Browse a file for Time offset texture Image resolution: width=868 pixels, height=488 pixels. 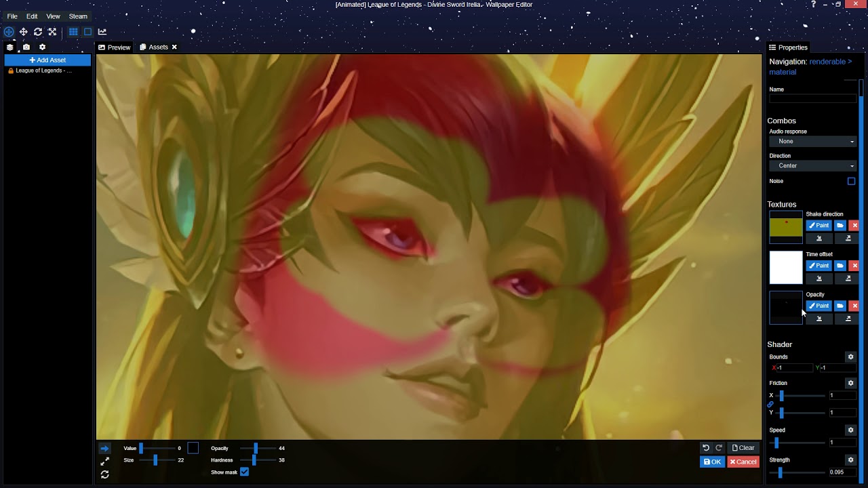(840, 266)
